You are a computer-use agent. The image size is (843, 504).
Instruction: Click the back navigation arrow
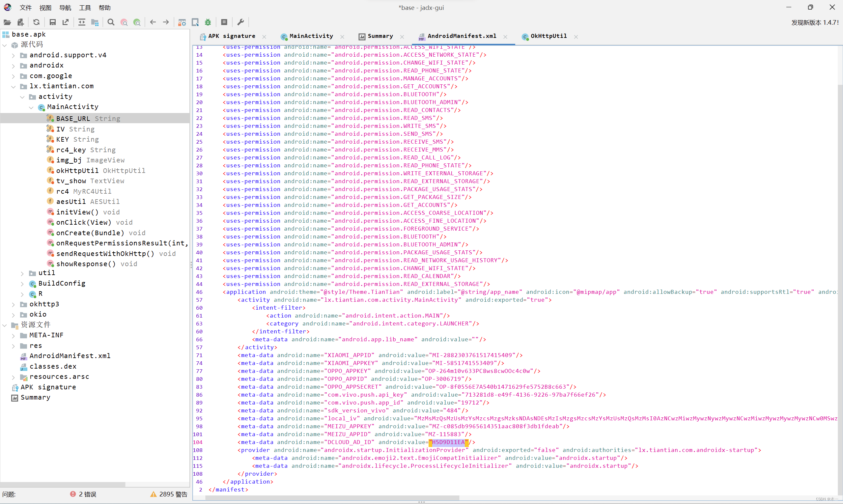pos(153,22)
